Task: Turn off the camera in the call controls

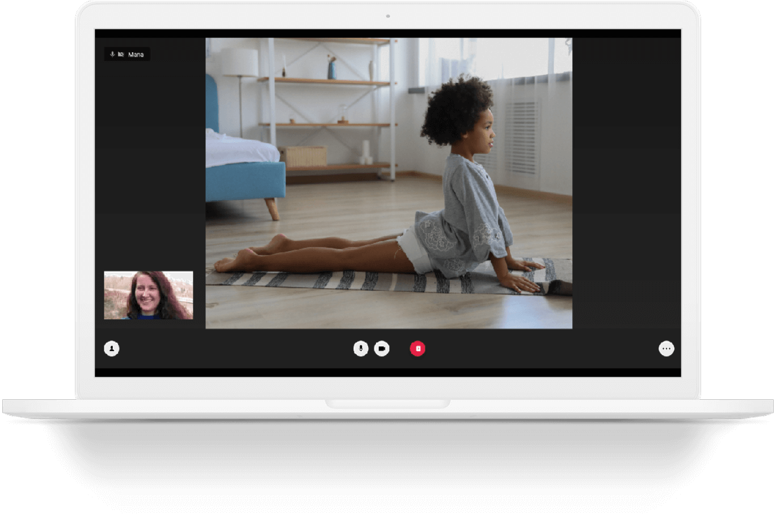Action: pos(382,348)
